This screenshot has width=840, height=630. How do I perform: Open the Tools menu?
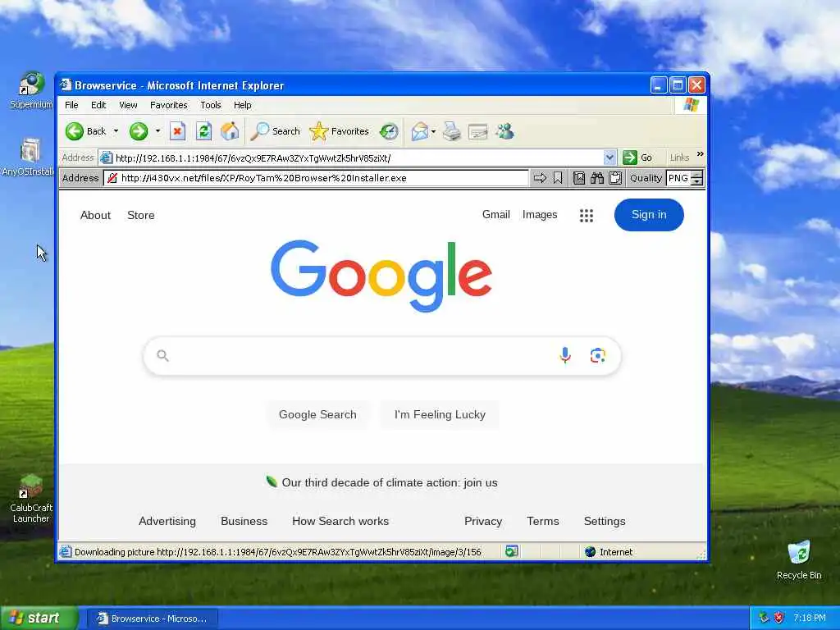coord(211,105)
